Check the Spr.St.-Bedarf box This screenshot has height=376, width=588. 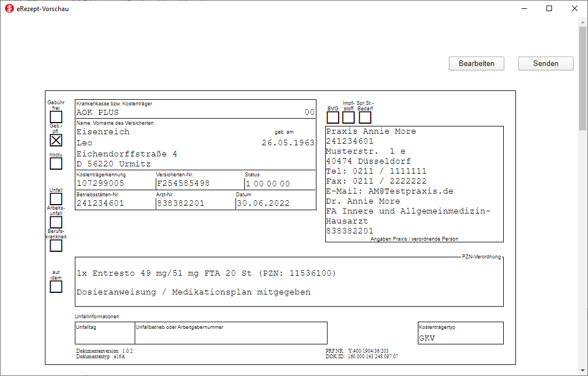(x=365, y=118)
